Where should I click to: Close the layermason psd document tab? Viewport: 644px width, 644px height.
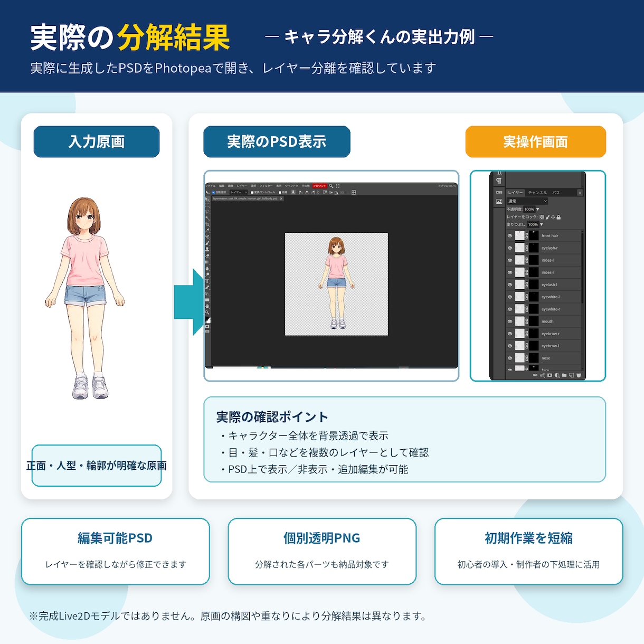click(x=281, y=198)
